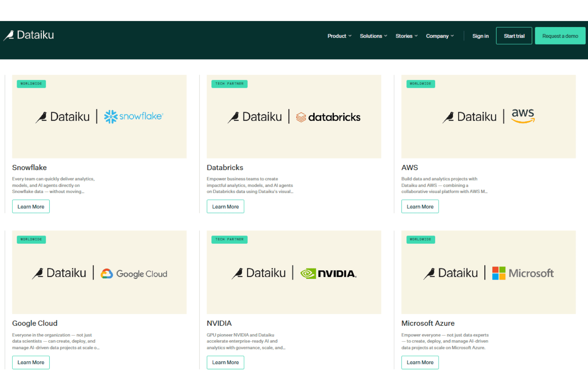Click the Tech Partner tag on NVIDIA card
The image size is (588, 392).
(x=229, y=239)
